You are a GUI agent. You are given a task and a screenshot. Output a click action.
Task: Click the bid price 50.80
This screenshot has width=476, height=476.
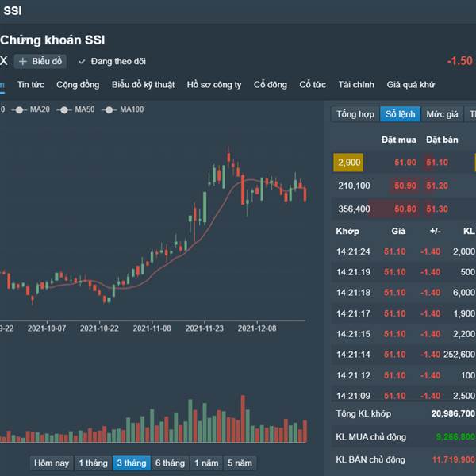tap(405, 209)
